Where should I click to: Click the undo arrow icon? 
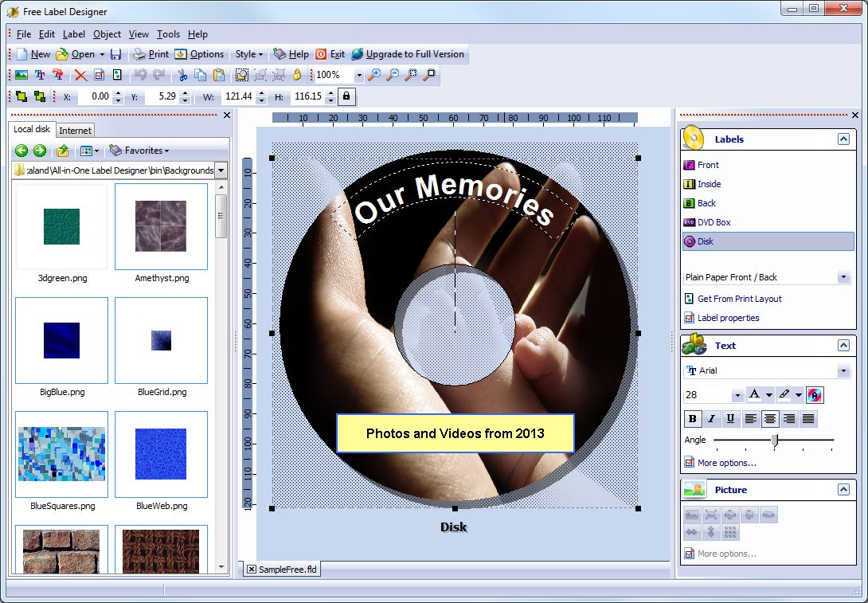tap(141, 74)
